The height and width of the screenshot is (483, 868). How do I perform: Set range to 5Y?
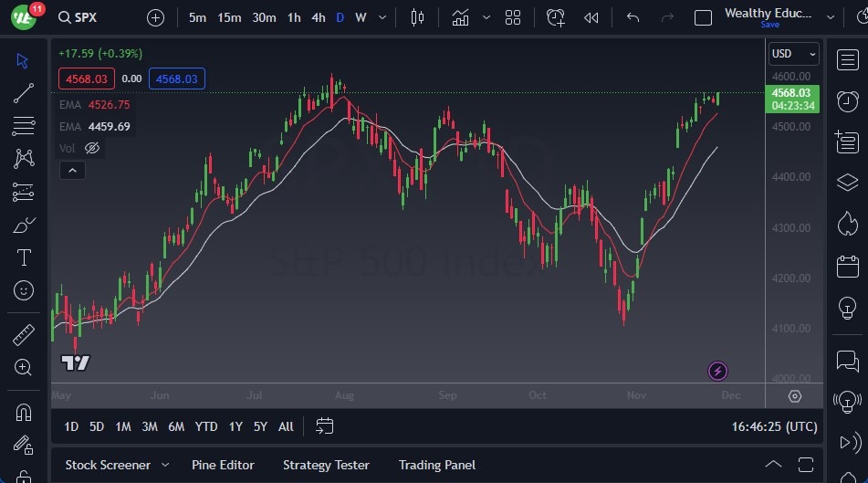260,426
